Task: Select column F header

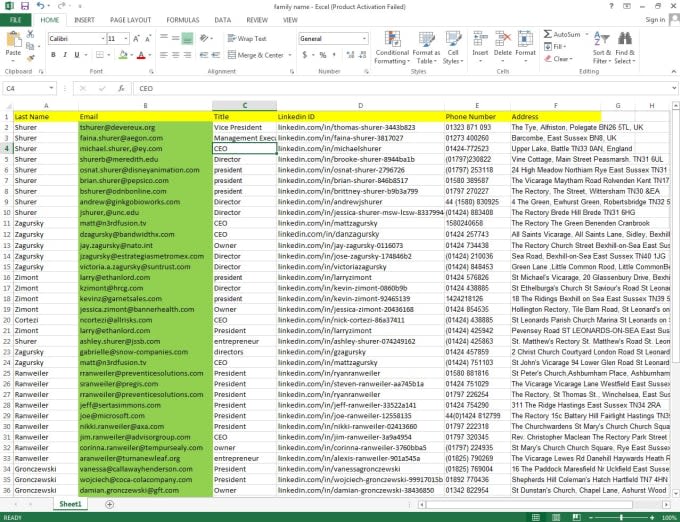Action: tap(556, 105)
